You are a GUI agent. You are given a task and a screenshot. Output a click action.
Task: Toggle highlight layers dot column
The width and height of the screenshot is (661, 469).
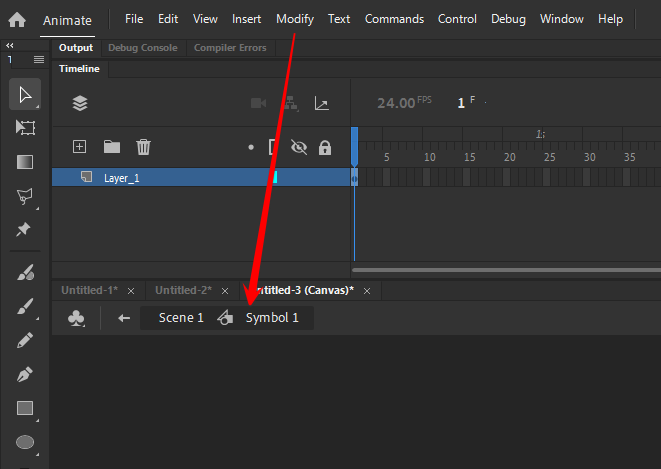point(251,147)
